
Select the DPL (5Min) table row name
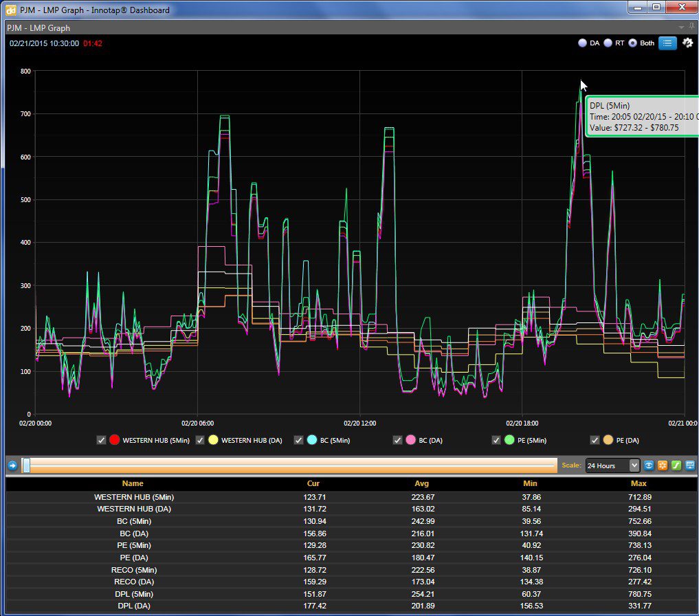click(x=134, y=594)
